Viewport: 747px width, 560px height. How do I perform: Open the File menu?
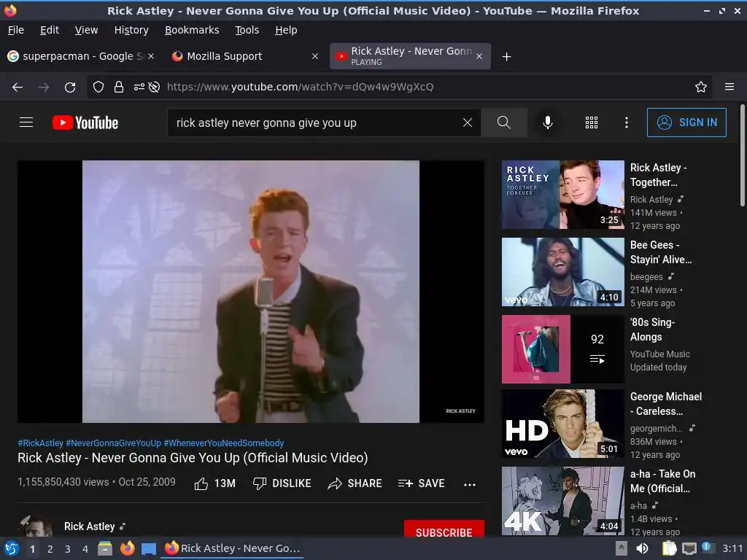[16, 30]
